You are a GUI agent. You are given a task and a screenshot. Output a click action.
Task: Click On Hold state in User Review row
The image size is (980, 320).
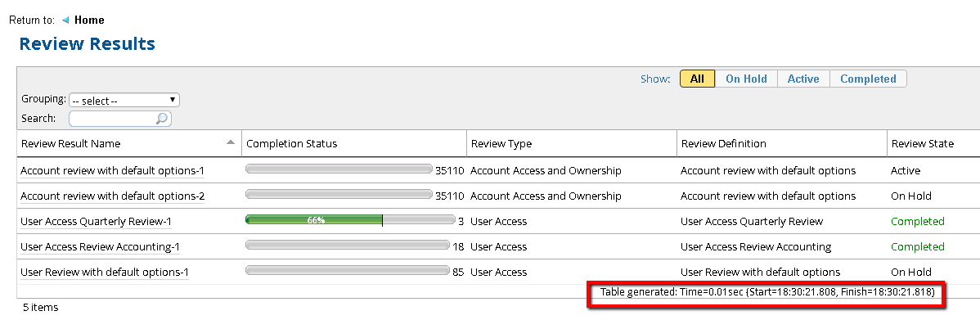(x=911, y=273)
